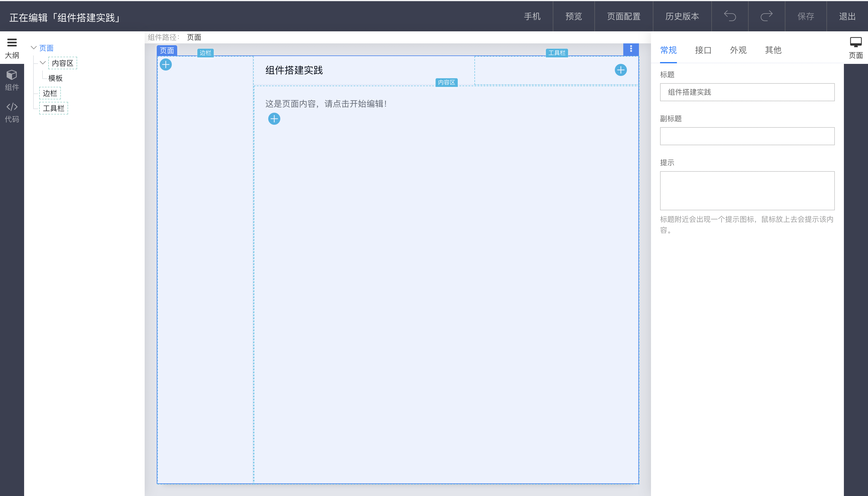Image resolution: width=868 pixels, height=496 pixels.
Task: Select 页面 in the outline tree
Action: pos(46,48)
